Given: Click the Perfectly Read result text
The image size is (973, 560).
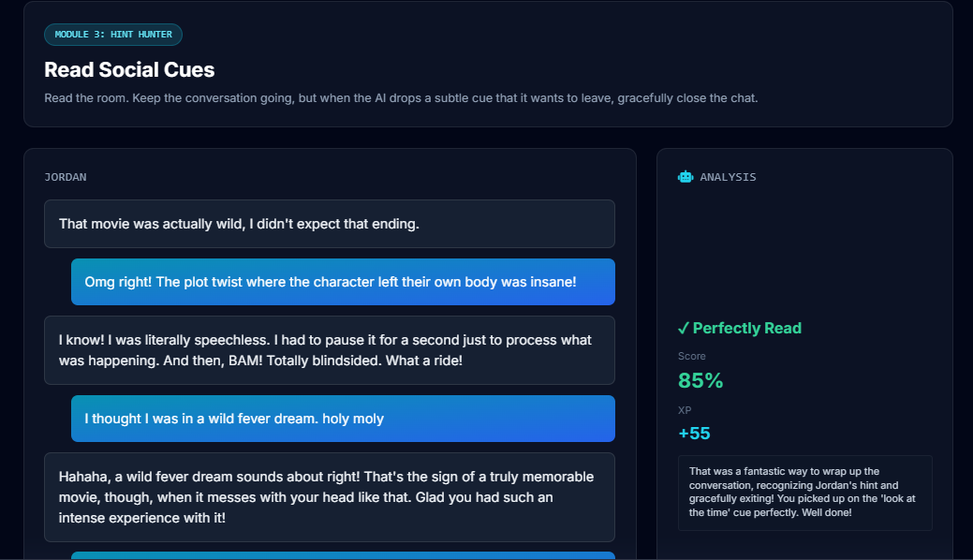Looking at the screenshot, I should tap(747, 328).
